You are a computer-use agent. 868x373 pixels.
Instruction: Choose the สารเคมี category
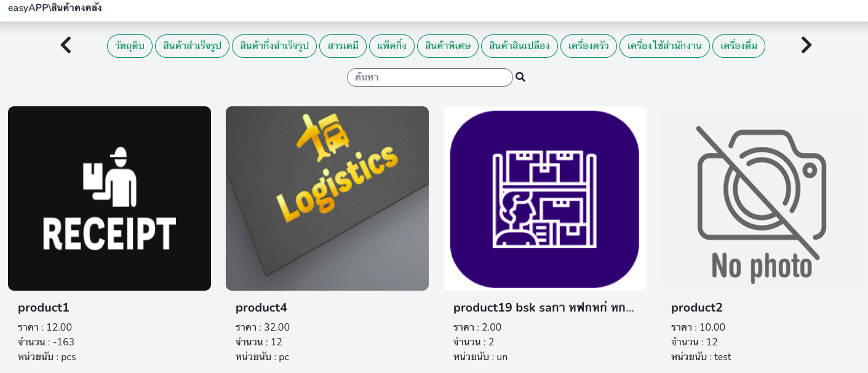click(343, 46)
